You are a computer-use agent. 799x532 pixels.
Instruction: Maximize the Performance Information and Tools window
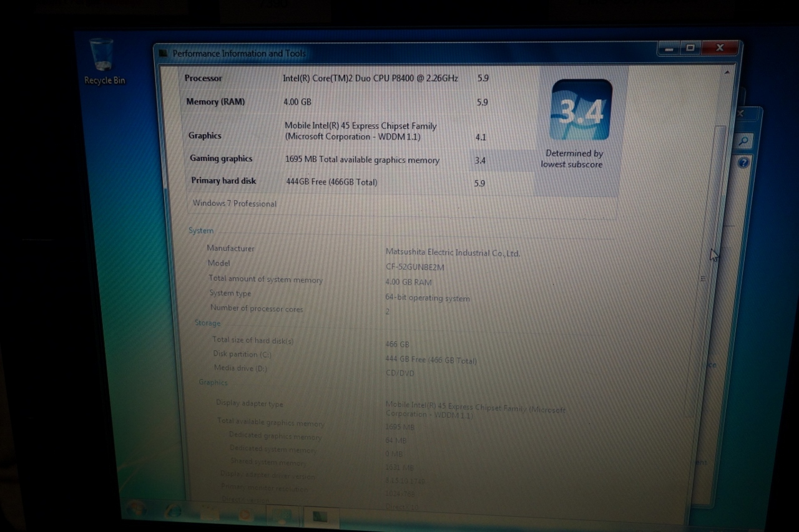point(690,47)
